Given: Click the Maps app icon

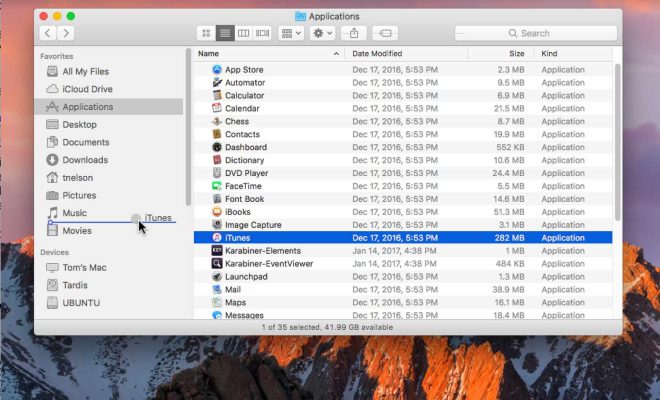Looking at the screenshot, I should (x=217, y=302).
